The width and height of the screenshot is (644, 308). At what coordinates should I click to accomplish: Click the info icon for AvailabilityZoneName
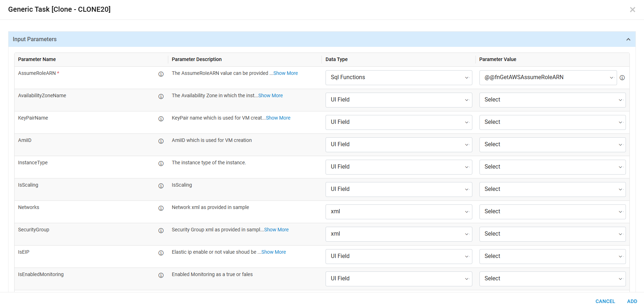tap(161, 97)
